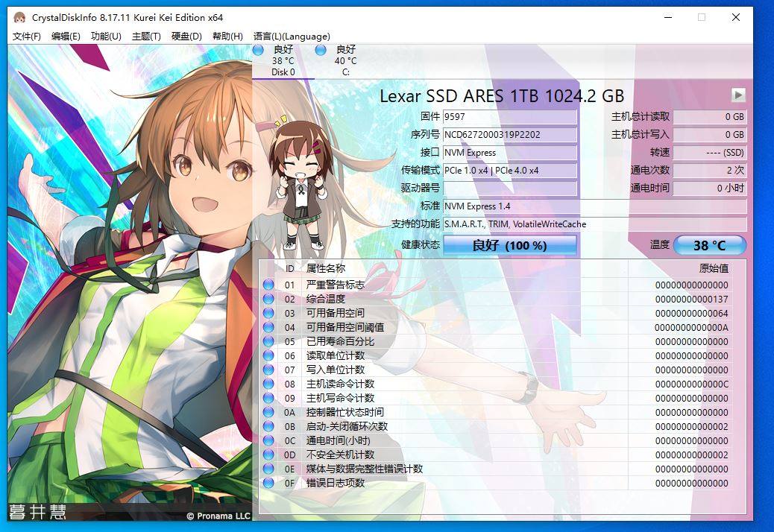
Task: Click the blue status orb for C: drive
Action: (x=321, y=50)
